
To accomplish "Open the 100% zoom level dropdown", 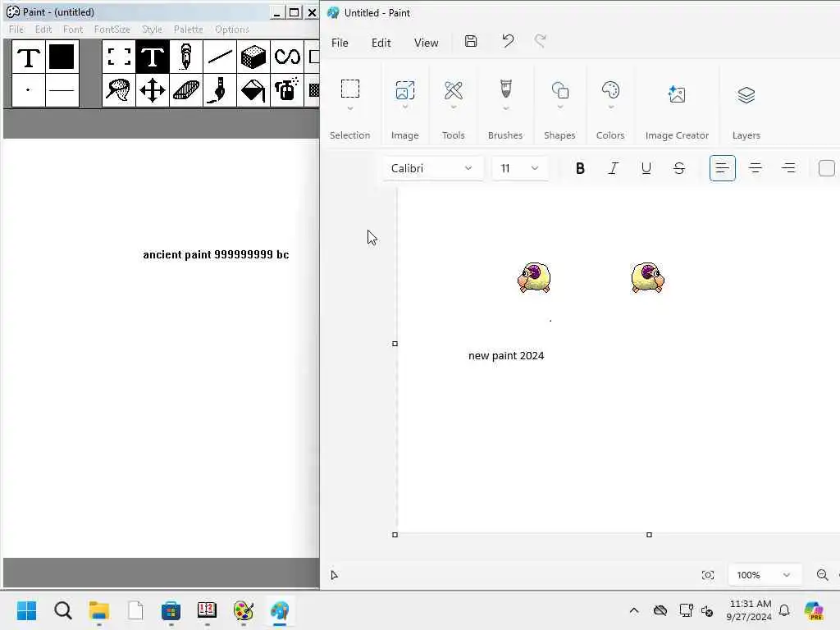I will click(765, 575).
